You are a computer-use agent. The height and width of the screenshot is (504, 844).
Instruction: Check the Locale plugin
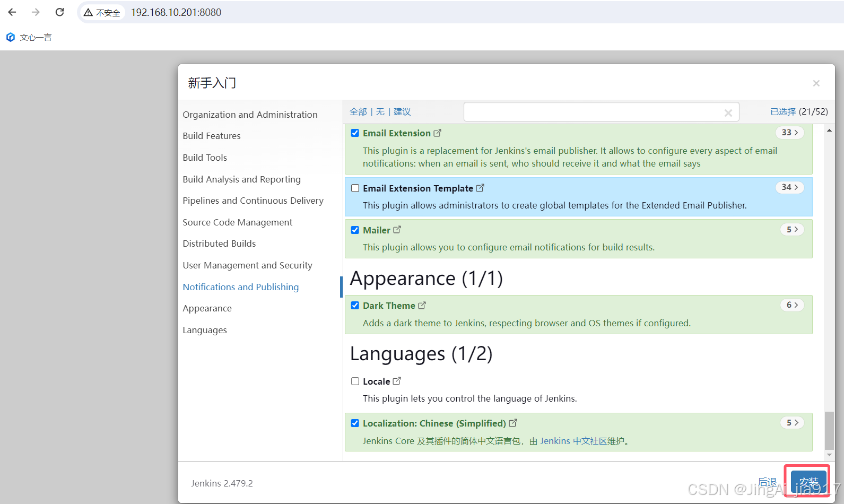(355, 381)
